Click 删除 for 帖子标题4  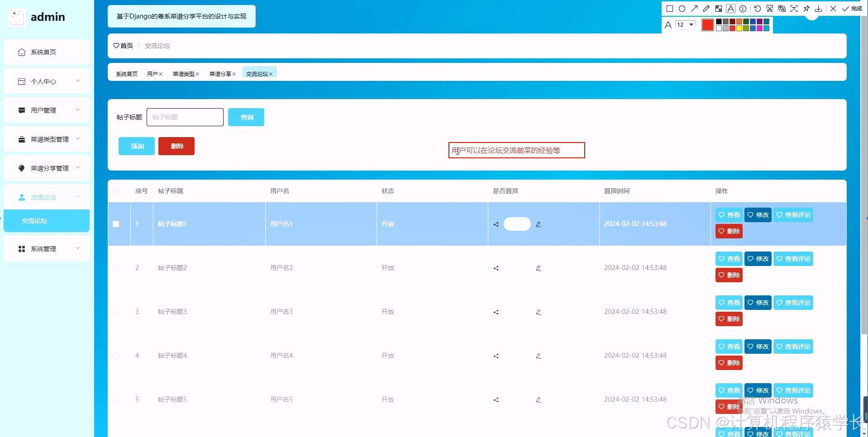point(729,363)
